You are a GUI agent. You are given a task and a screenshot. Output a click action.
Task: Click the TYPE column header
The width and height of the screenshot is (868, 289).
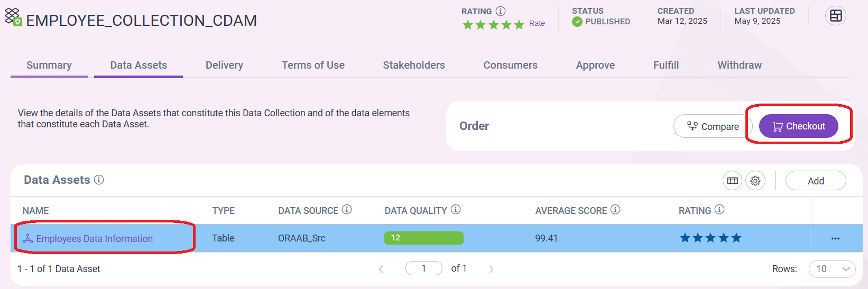223,211
